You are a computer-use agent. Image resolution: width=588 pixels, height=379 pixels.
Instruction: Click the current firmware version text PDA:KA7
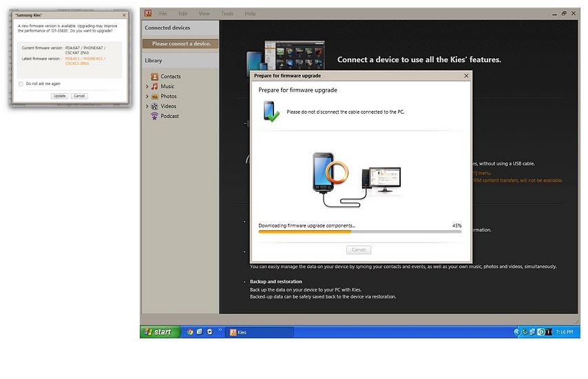pos(85,50)
